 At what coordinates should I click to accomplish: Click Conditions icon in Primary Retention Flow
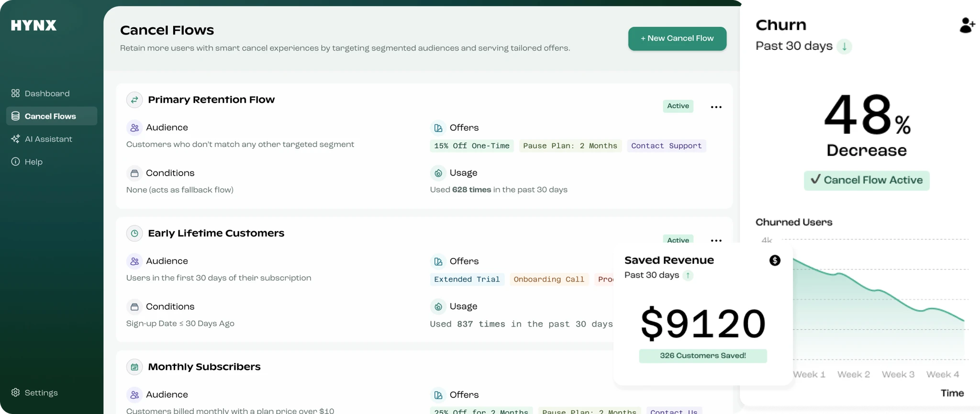[134, 173]
